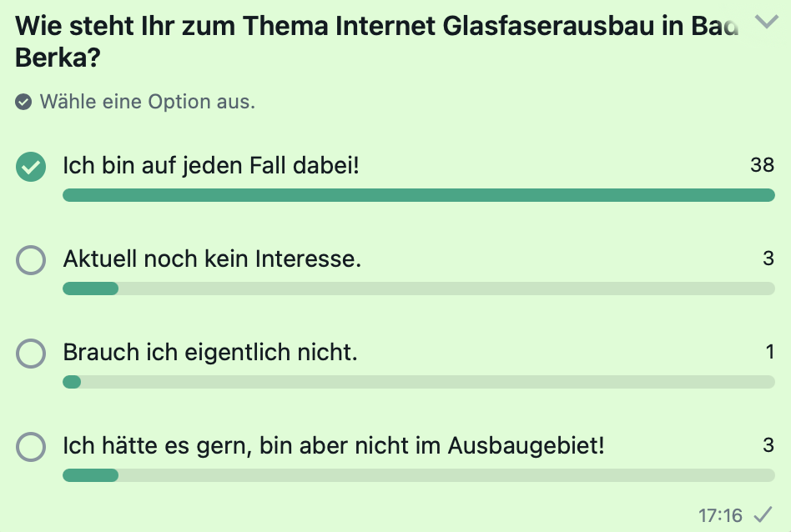The height and width of the screenshot is (532, 791).
Task: Click the "Brauch ich eigentlich nicht." option label
Action: pyautogui.click(x=210, y=353)
